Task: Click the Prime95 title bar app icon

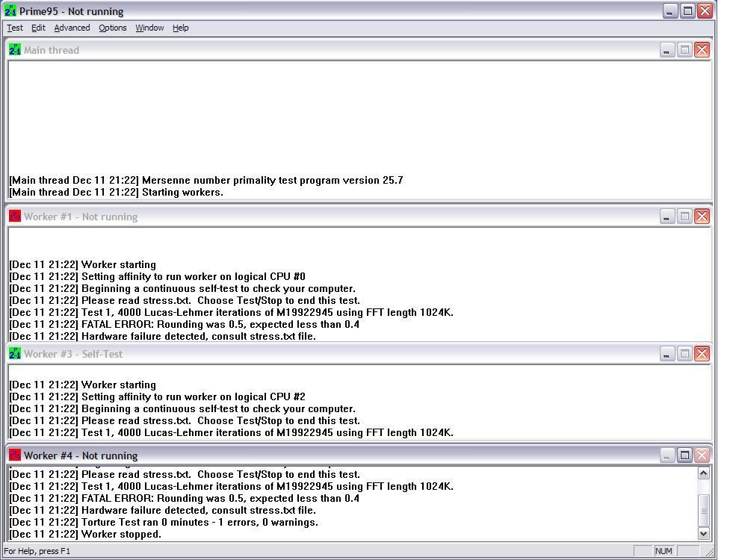Action: (10, 10)
